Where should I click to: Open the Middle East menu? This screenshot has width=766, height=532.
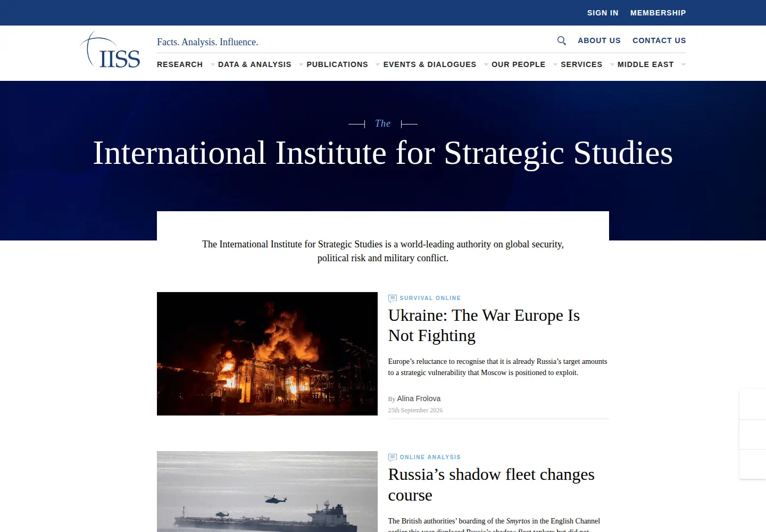646,64
